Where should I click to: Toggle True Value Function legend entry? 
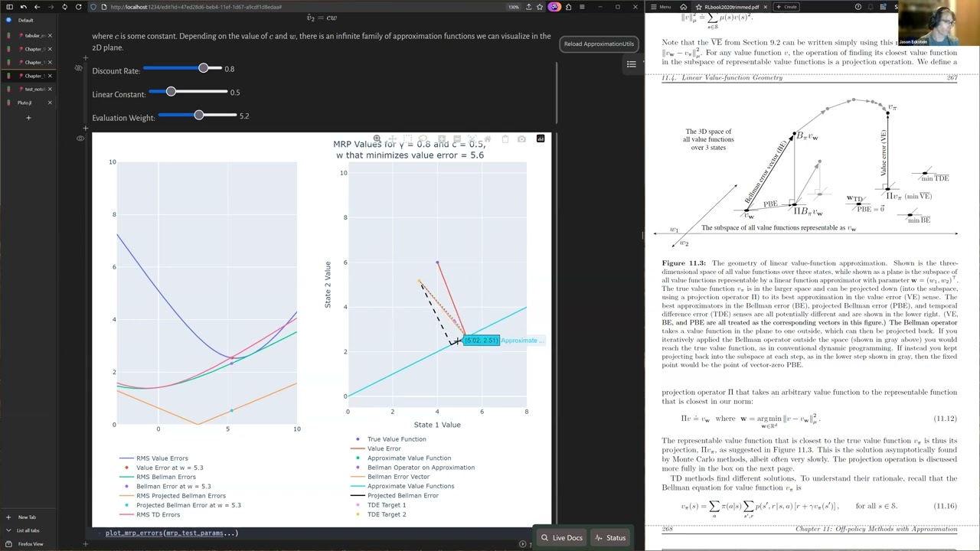coord(388,439)
